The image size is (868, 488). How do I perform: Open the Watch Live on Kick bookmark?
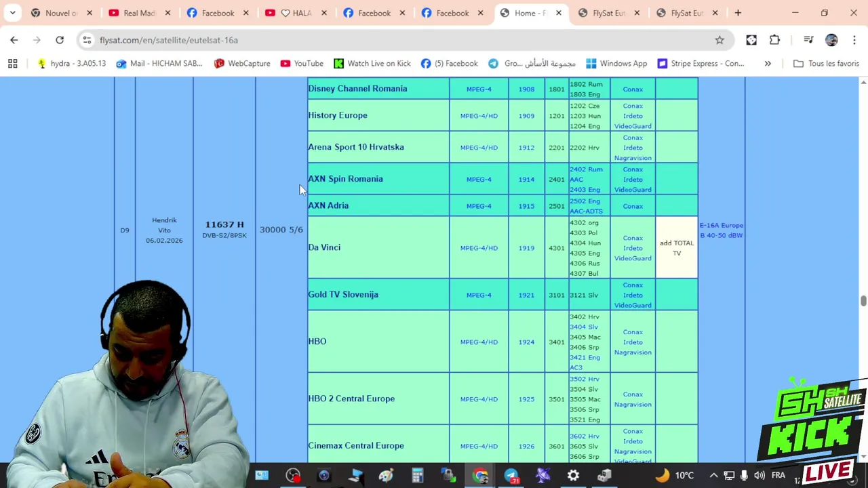click(x=372, y=63)
